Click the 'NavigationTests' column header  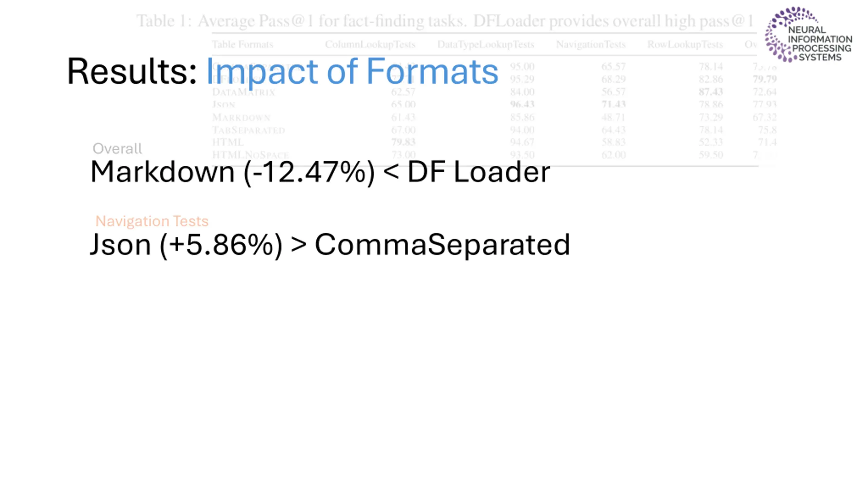[x=591, y=44]
